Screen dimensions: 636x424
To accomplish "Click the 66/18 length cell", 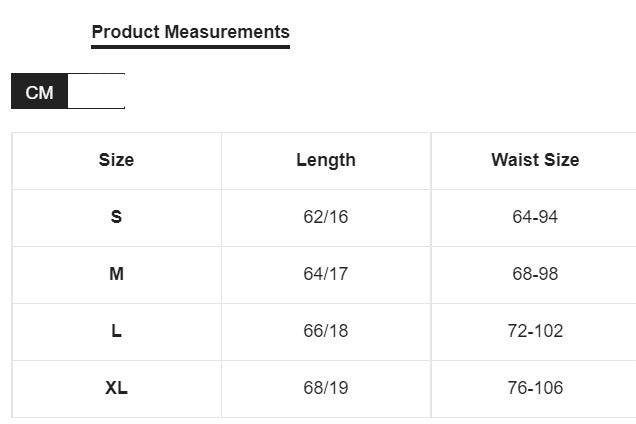I will 325,331.
